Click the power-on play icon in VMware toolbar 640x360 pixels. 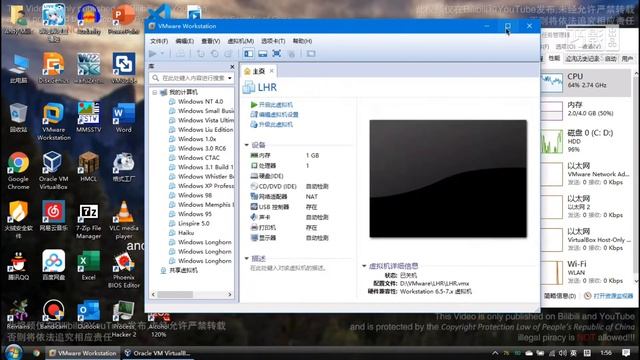[153, 53]
